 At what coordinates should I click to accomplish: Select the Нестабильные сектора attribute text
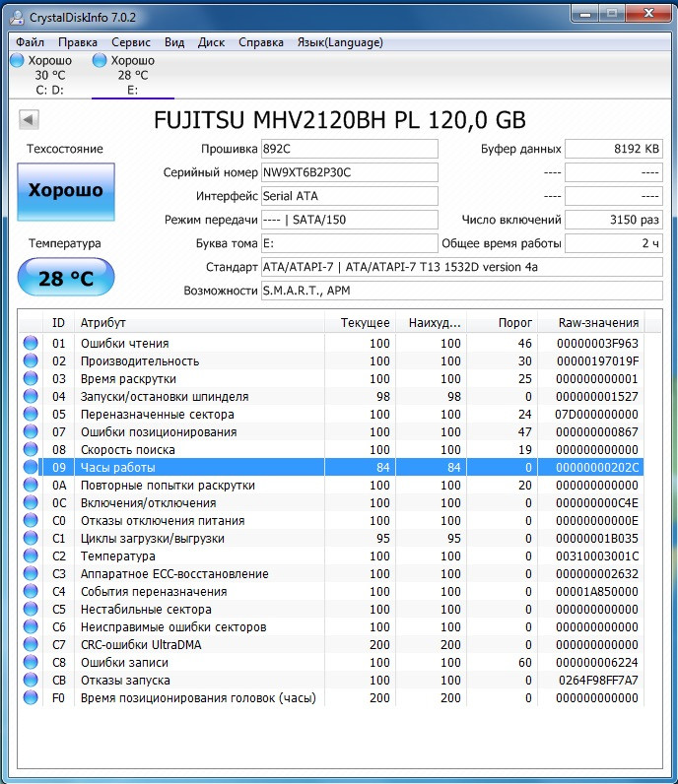[x=146, y=610]
